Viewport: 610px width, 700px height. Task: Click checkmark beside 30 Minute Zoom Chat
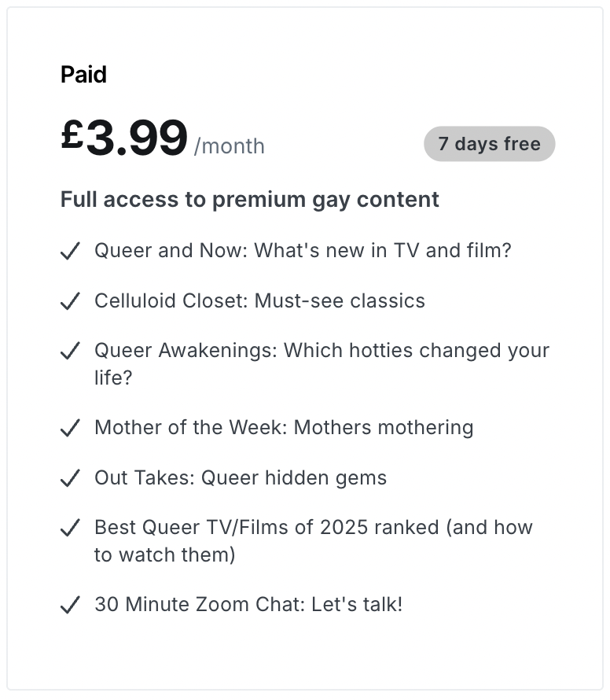point(71,606)
